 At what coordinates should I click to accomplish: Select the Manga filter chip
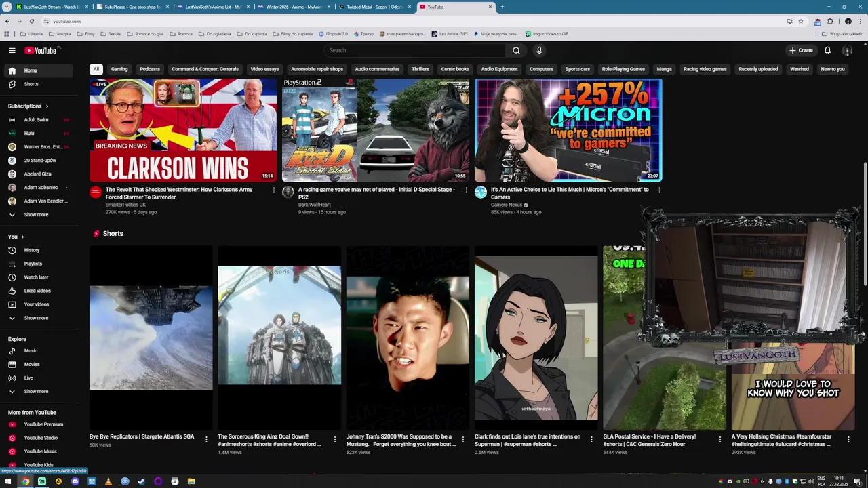(x=665, y=69)
